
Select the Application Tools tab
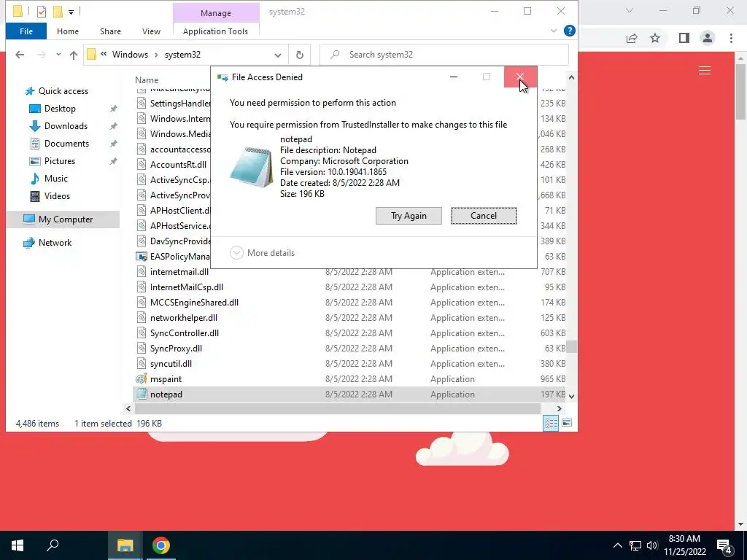tap(215, 31)
